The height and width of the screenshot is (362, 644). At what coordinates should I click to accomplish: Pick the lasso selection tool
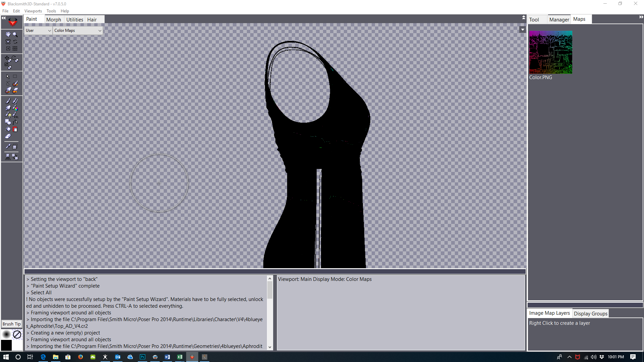click(x=7, y=83)
